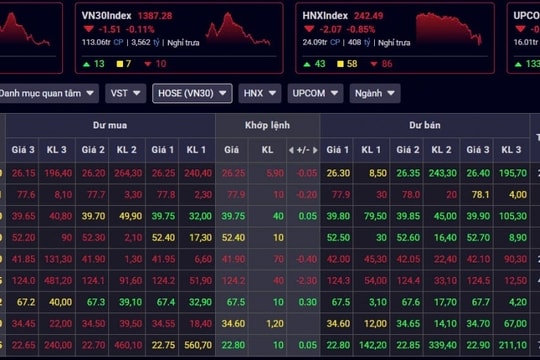Open the VN30Index mini chart
This screenshot has height=360, width=540.
click(x=238, y=30)
